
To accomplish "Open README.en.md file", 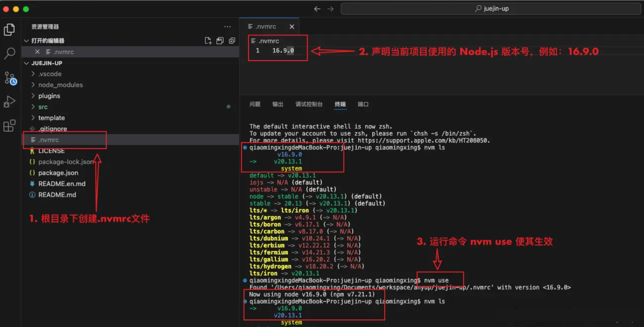I will click(130, 183).
